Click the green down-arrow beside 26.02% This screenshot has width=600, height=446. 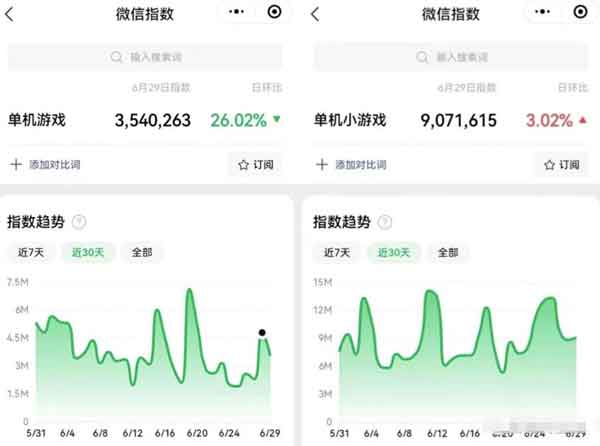[x=277, y=119]
